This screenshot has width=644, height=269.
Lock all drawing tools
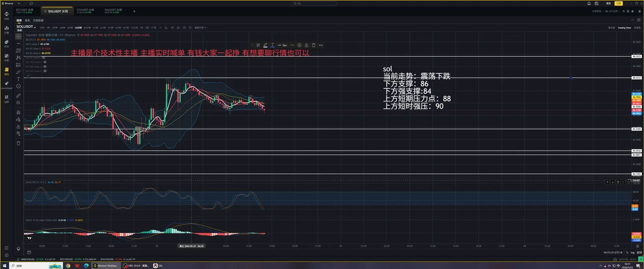(x=19, y=127)
